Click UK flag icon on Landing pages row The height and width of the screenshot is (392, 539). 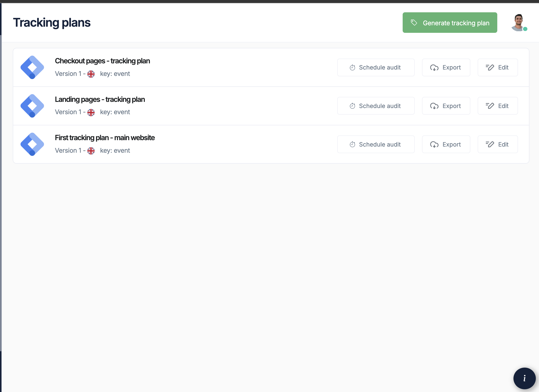(91, 112)
